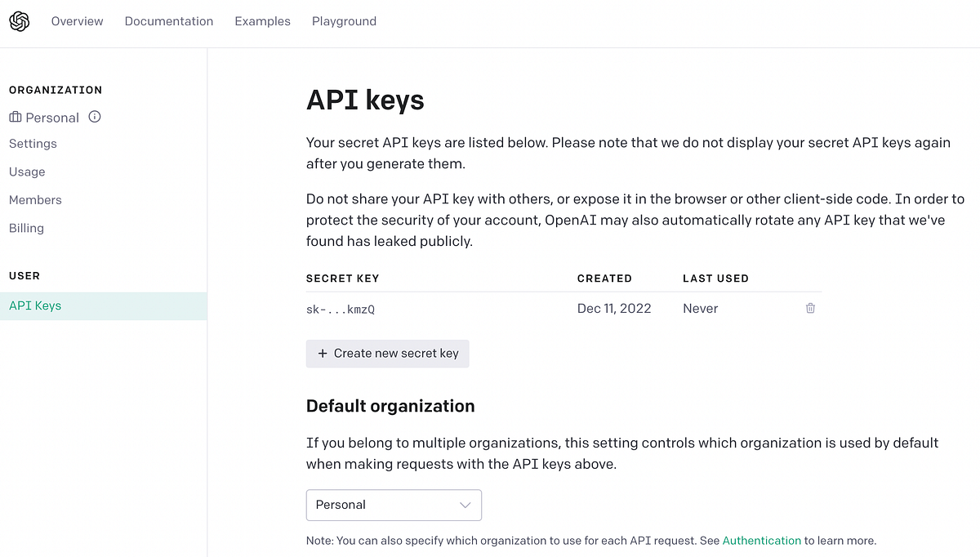The image size is (980, 557).
Task: Open the Members page
Action: pos(35,199)
